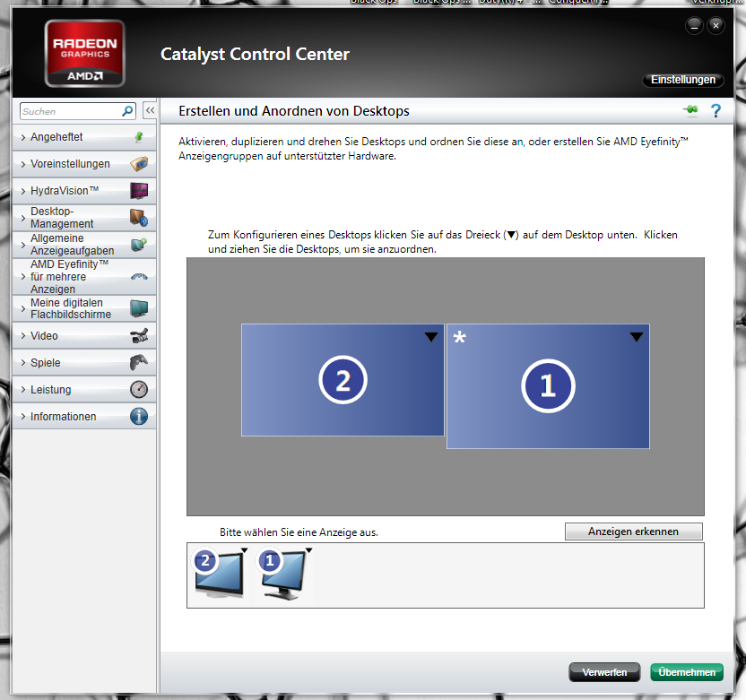This screenshot has height=700, width=746.
Task: Click Verwerfen to discard changes
Action: [x=604, y=672]
